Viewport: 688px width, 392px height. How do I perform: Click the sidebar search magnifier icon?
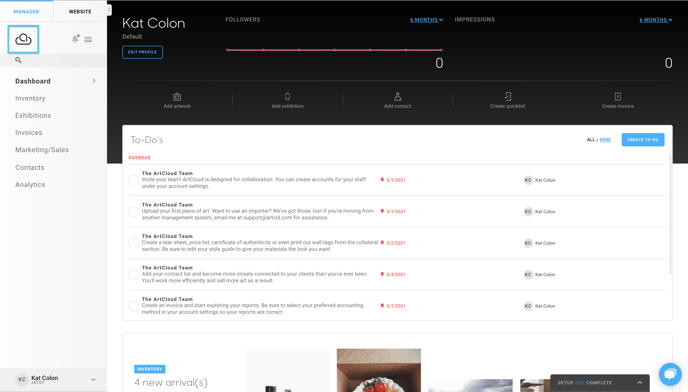tap(18, 60)
